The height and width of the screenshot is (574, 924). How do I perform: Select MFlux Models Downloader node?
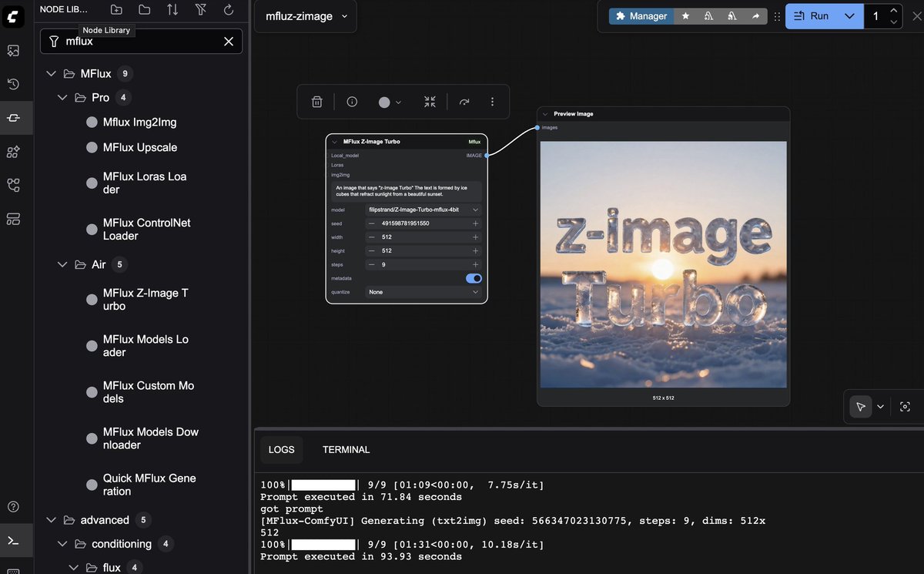(150, 438)
